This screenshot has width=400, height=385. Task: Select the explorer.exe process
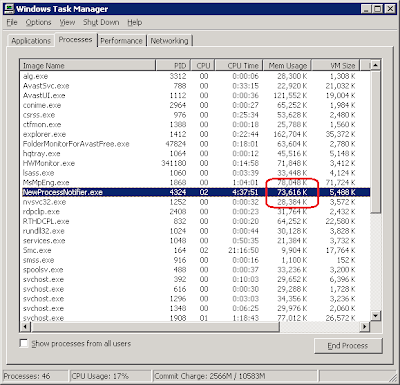pos(195,134)
